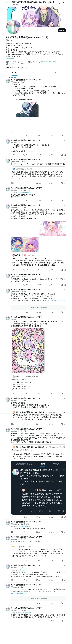Click Translate bio link
Screen dimensions: 72x644
pos(10,58)
